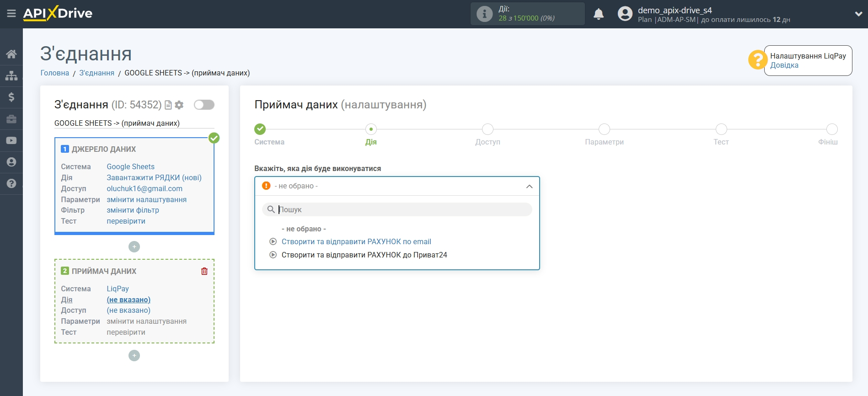Select Створити та відправити РАХУНОК до Приват24
868x396 pixels.
tap(364, 255)
